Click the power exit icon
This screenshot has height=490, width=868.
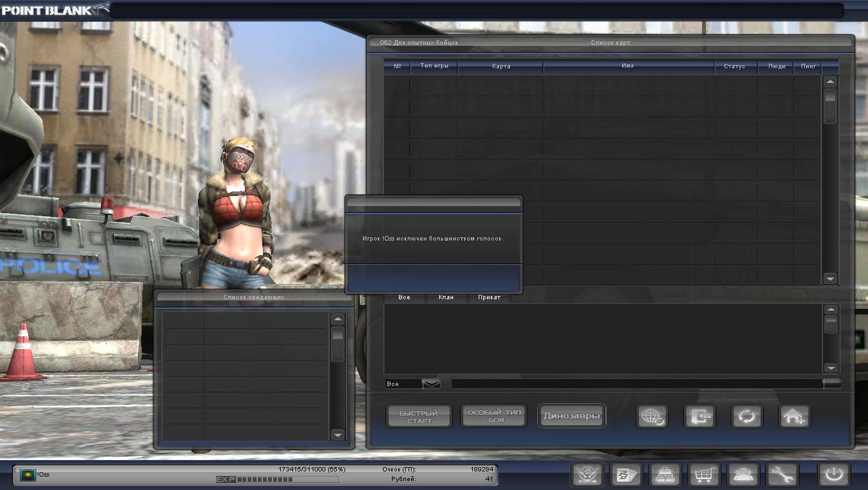(834, 475)
